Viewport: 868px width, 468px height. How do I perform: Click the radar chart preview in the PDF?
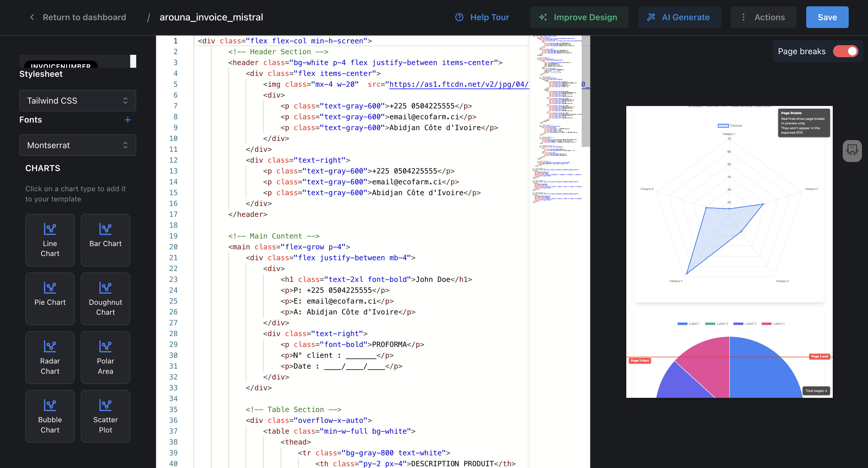tap(729, 209)
